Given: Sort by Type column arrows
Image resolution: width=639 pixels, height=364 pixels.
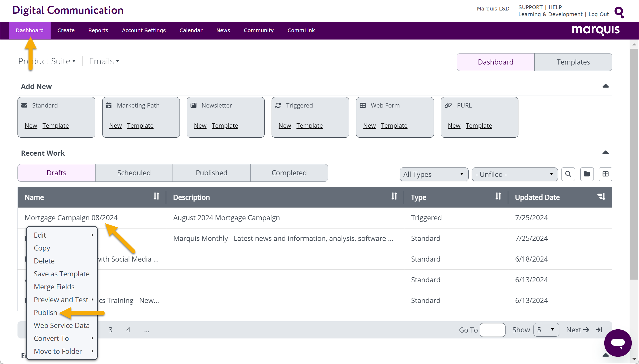Looking at the screenshot, I should tap(498, 197).
